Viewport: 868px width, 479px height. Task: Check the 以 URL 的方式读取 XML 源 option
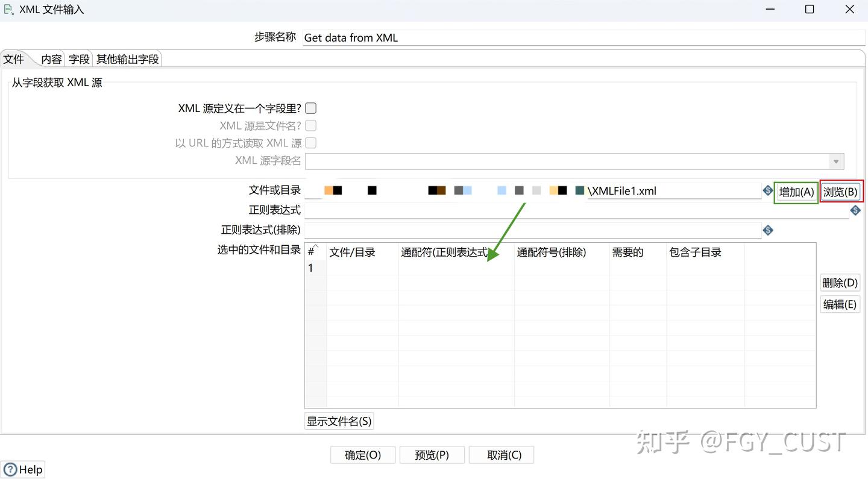coord(310,143)
